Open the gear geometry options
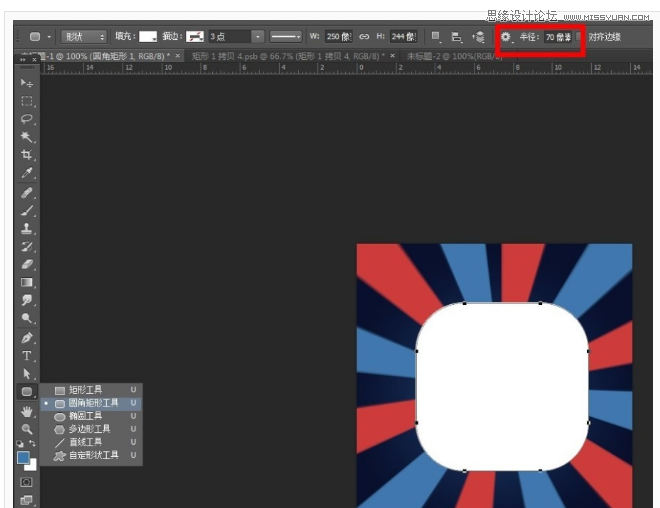 click(506, 37)
